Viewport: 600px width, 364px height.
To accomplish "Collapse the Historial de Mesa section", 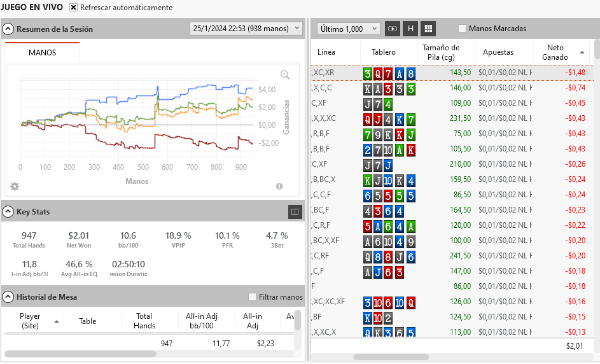I will 8,297.
